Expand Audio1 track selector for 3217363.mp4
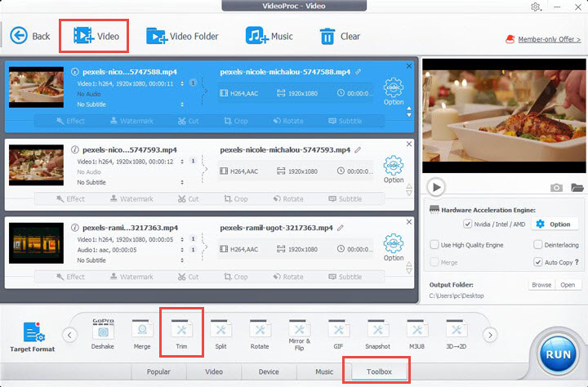This screenshot has width=588, height=387. point(182,250)
